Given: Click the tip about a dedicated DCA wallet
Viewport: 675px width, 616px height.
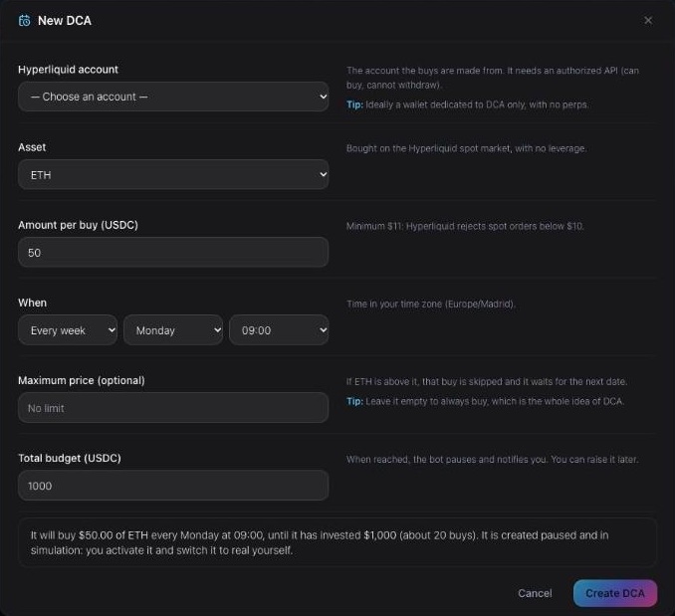Looking at the screenshot, I should pyautogui.click(x=468, y=104).
